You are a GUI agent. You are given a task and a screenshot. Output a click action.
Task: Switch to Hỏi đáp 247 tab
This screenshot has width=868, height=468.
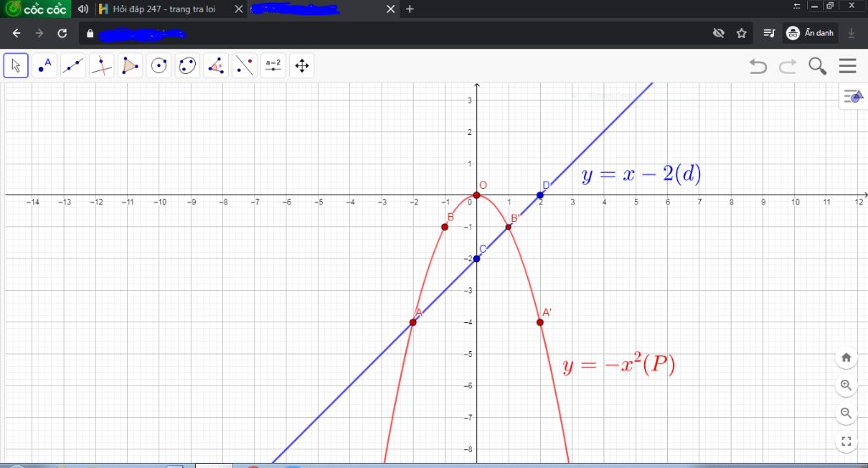click(x=164, y=8)
